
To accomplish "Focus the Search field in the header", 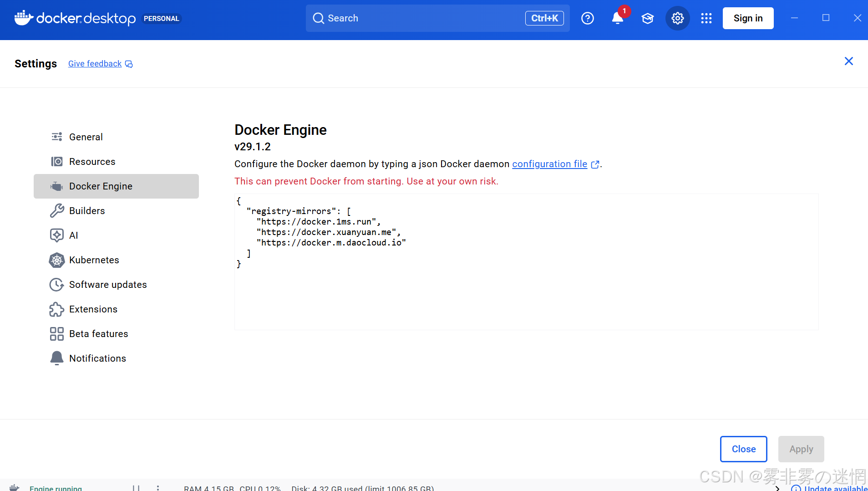I will 437,18.
